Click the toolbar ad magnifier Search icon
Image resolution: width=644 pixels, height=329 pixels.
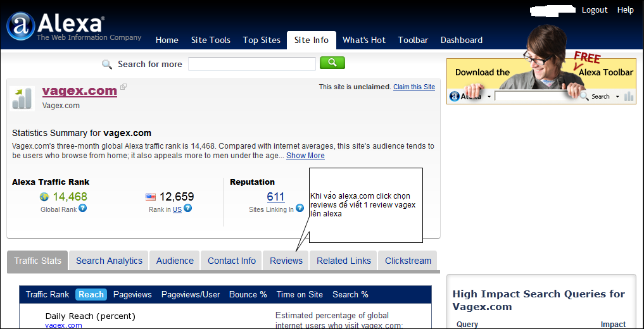tap(584, 96)
